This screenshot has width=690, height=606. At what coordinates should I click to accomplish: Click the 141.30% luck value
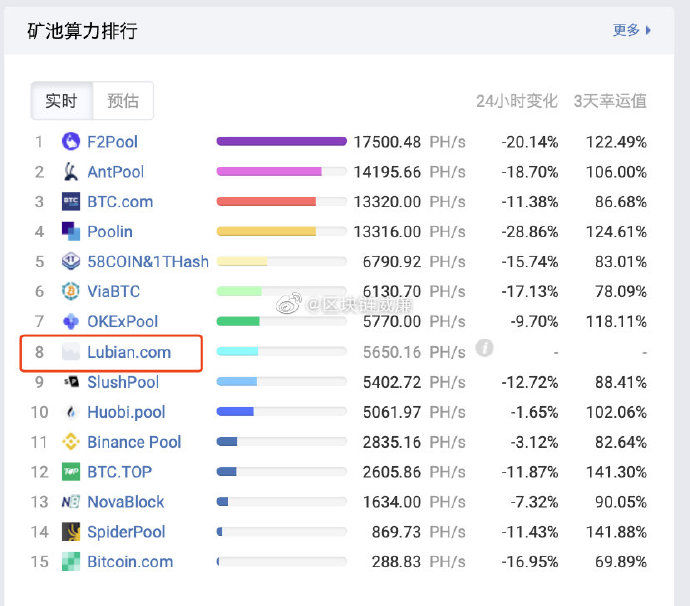pyautogui.click(x=617, y=472)
